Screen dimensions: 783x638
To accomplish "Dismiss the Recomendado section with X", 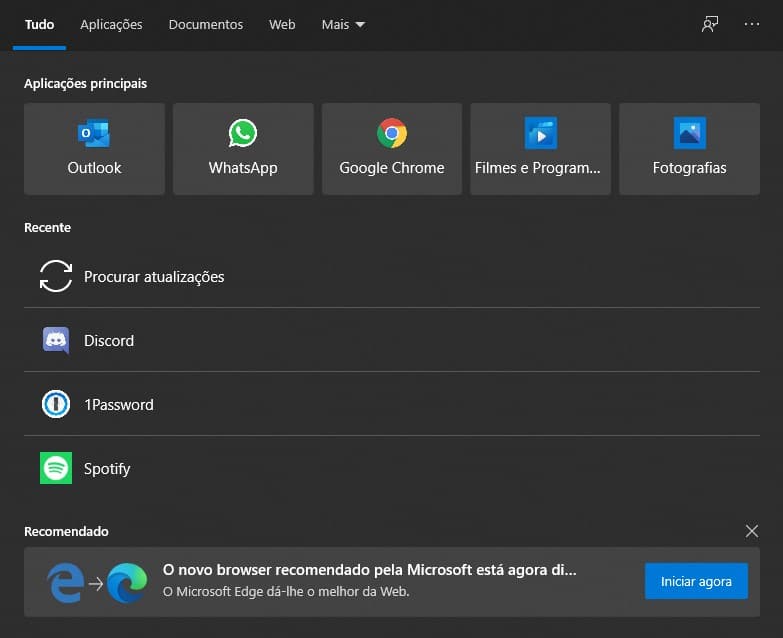I will 752,531.
